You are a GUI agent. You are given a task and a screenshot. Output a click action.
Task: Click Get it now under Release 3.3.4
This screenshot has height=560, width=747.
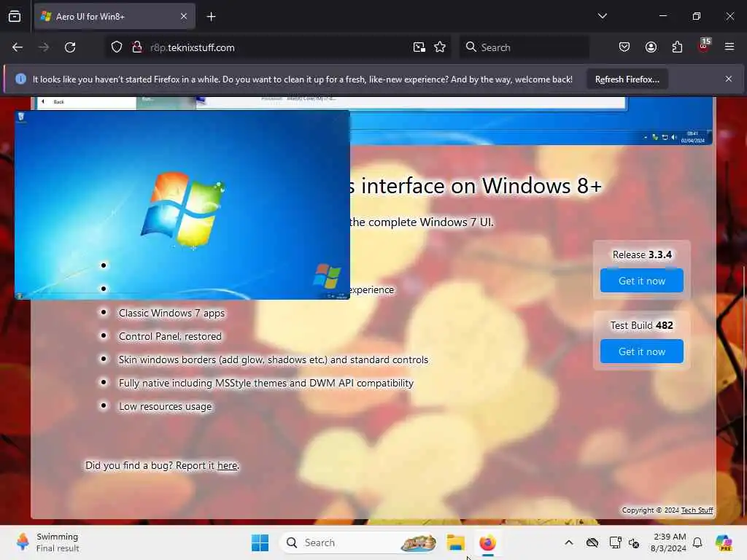[642, 281]
